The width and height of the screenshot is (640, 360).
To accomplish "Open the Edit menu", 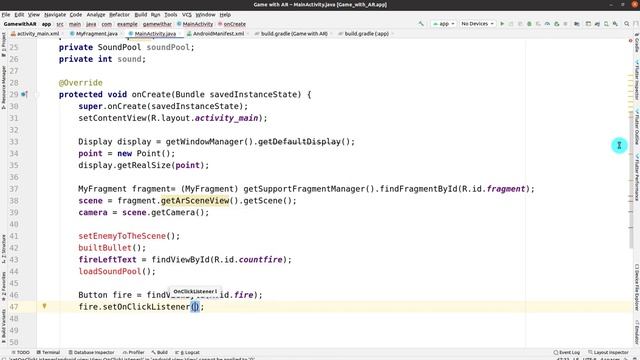I will (x=19, y=15).
